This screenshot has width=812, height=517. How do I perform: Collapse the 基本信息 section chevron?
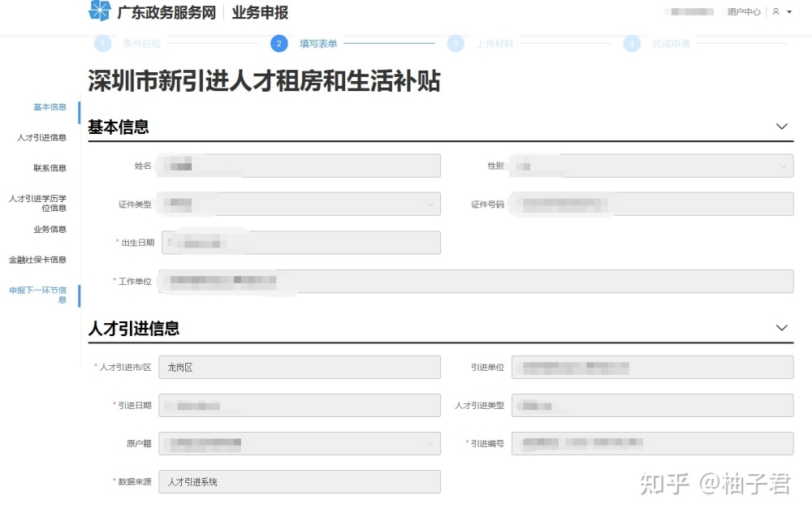coord(782,127)
